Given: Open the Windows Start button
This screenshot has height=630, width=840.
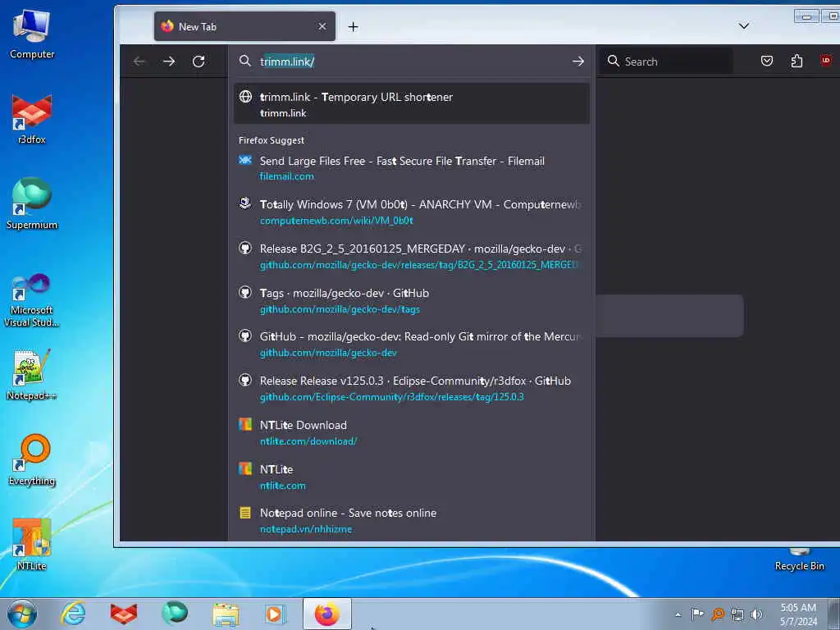Looking at the screenshot, I should tap(22, 614).
